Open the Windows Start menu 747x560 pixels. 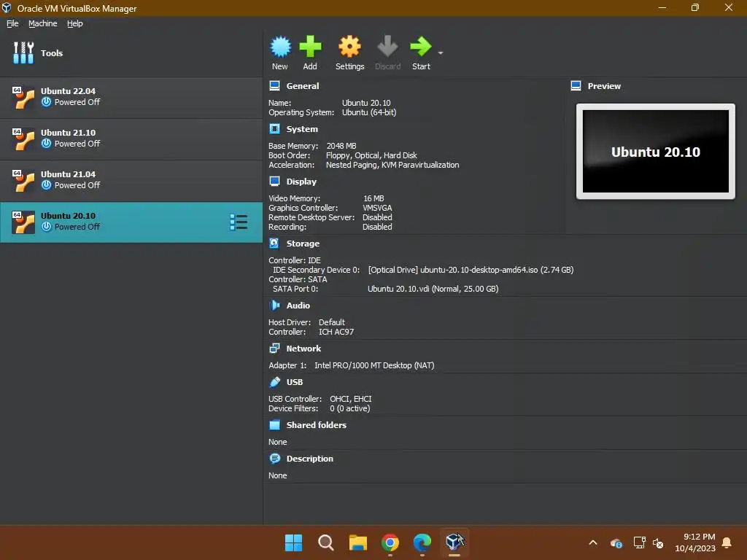tap(293, 542)
